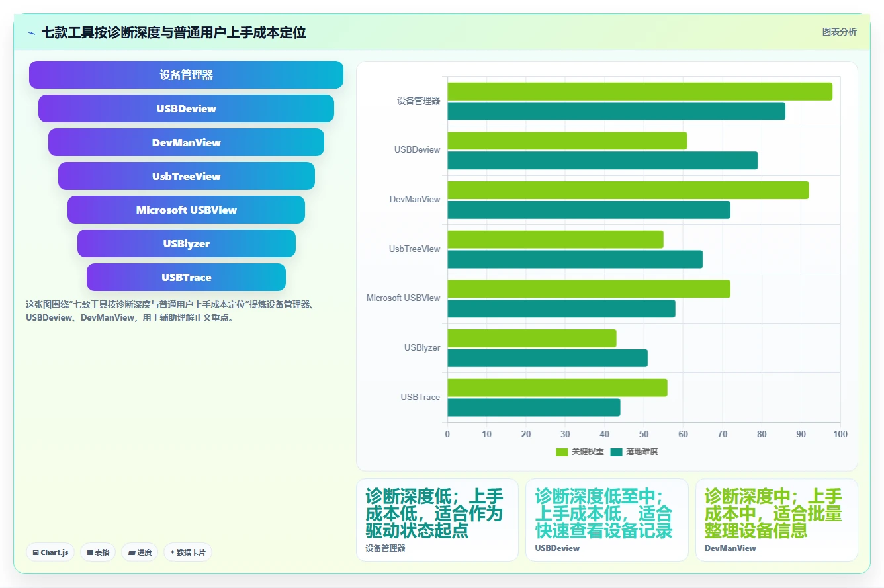The width and height of the screenshot is (884, 588).
Task: Select the USBDeview funnel bar
Action: [x=186, y=108]
